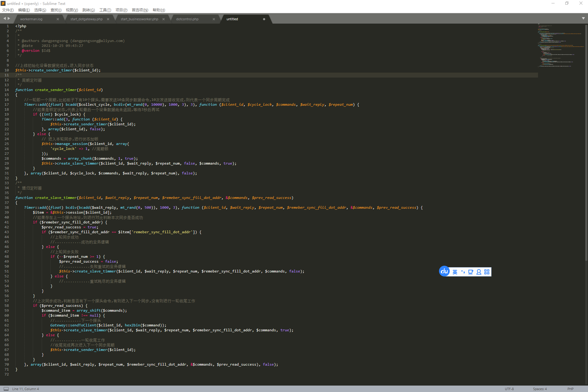588x392 pixels.
Task: Click line number 72 in the gutter
Action: 7,374
